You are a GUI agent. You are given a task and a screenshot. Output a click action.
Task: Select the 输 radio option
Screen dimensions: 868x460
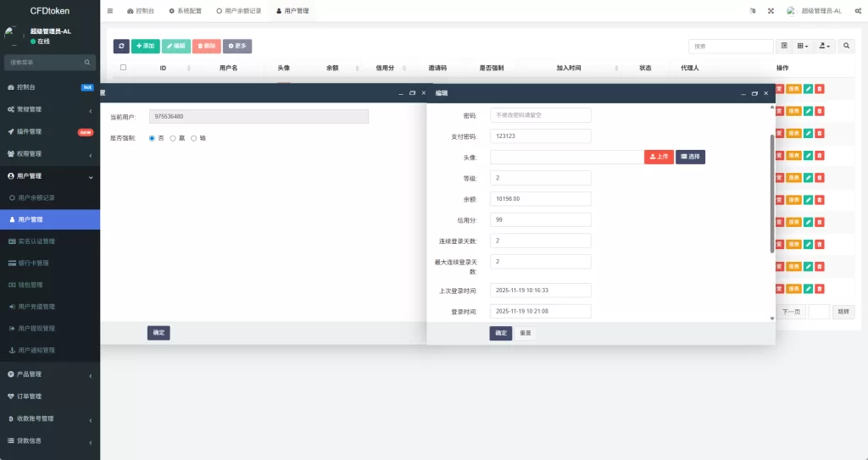click(x=193, y=137)
